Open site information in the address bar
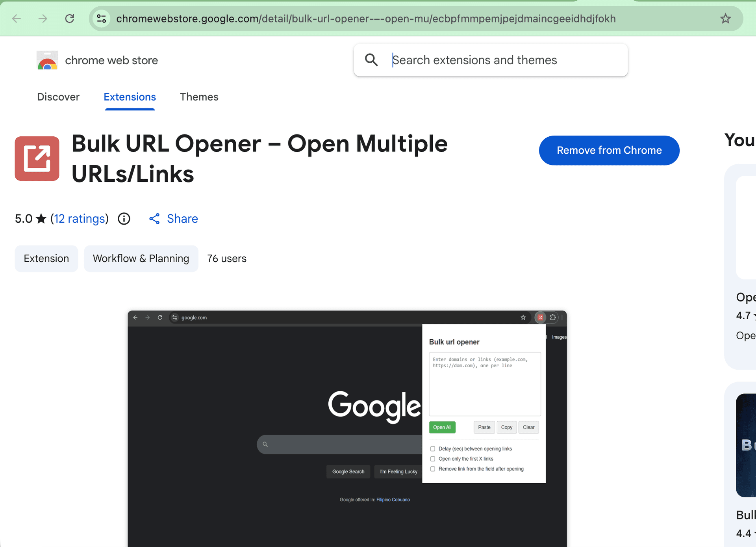Image resolution: width=756 pixels, height=547 pixels. tap(101, 19)
